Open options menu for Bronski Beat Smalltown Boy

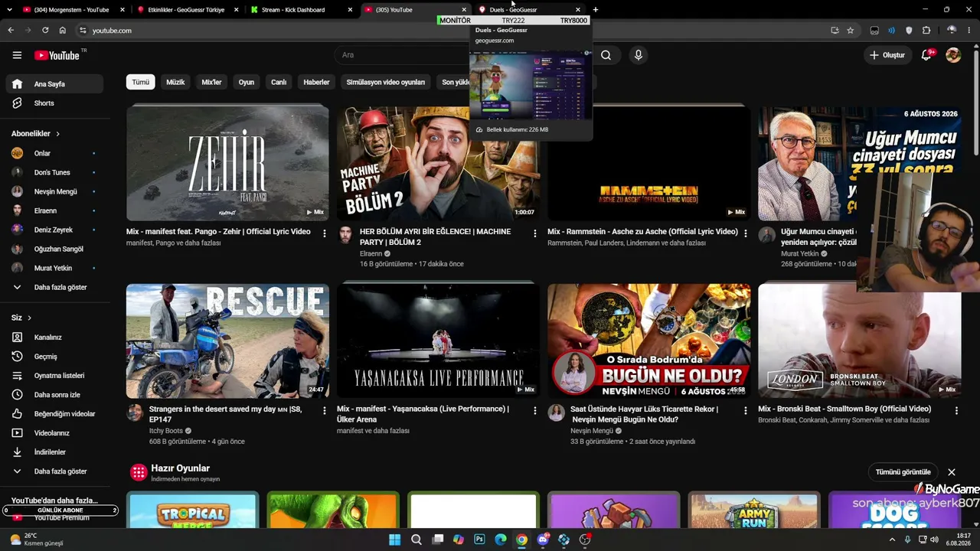tap(956, 410)
